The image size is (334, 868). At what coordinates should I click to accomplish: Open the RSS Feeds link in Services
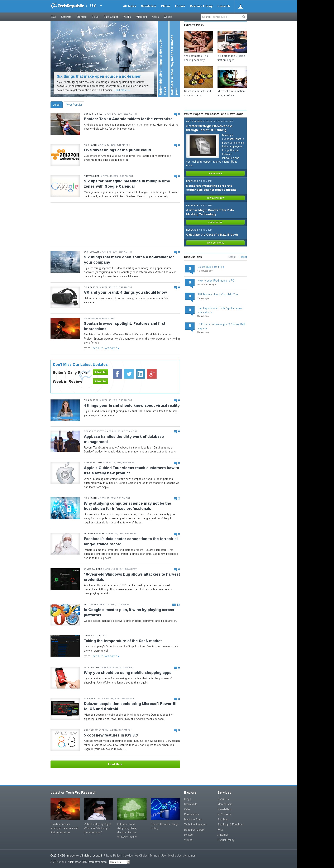point(224,814)
